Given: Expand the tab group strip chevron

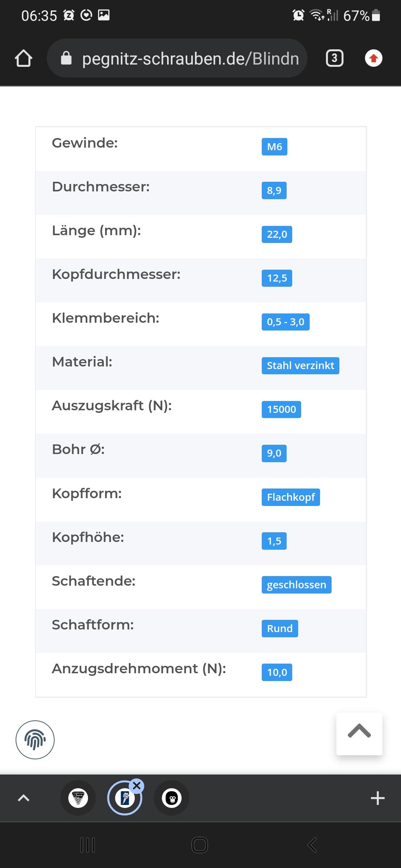Looking at the screenshot, I should (23, 798).
